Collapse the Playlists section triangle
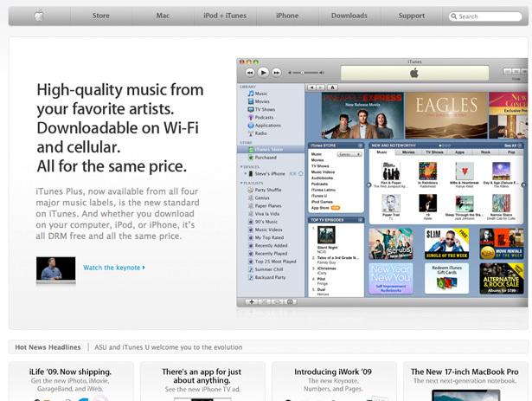Viewport: 532px width, 401px height. tap(241, 183)
